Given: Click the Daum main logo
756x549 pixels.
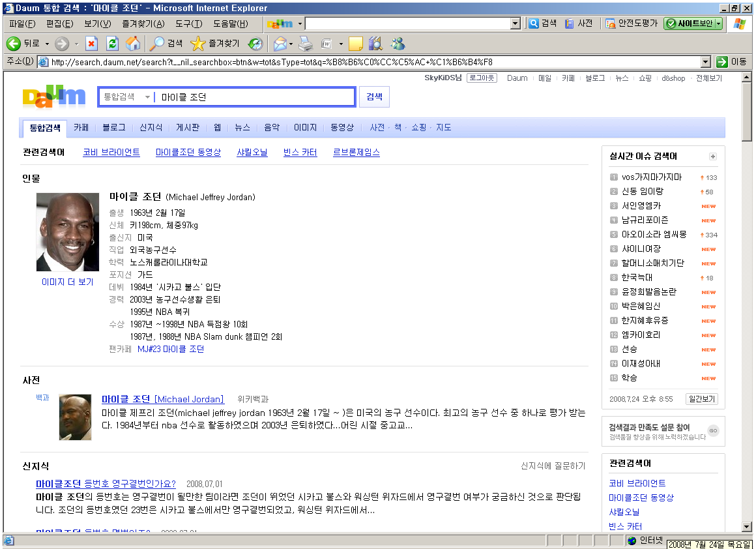Looking at the screenshot, I should [x=54, y=96].
